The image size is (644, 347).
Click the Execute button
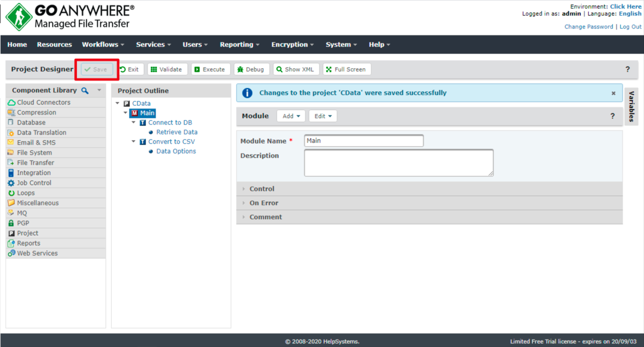(x=210, y=69)
